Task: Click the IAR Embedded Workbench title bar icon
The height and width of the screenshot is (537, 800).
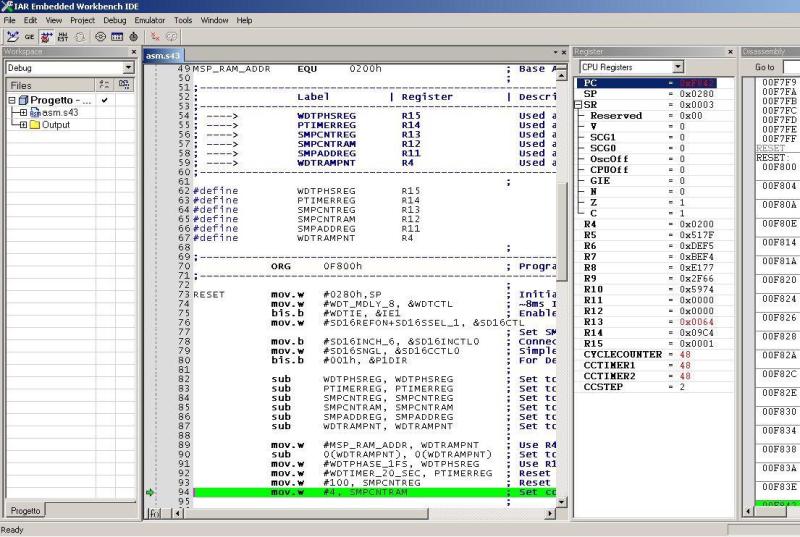Action: point(7,6)
